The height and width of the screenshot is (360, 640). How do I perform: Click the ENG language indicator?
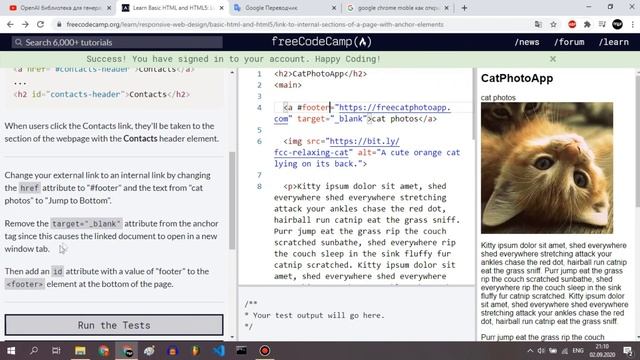(x=578, y=351)
